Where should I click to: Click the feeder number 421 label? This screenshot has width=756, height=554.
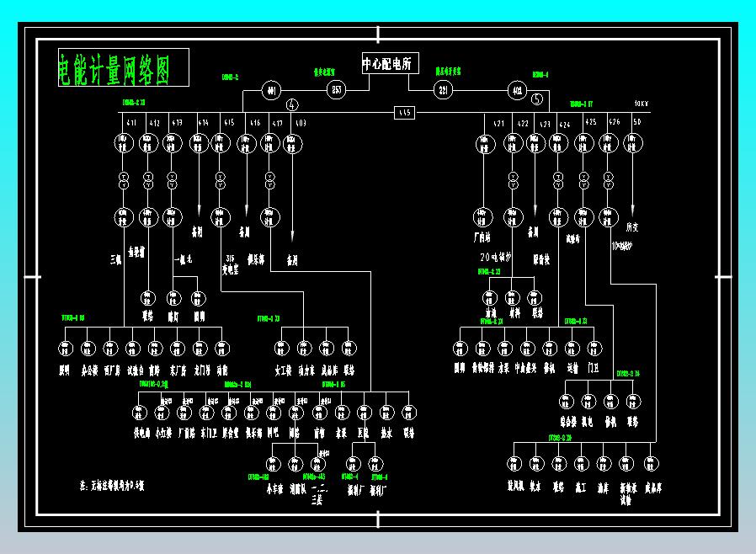[x=498, y=124]
